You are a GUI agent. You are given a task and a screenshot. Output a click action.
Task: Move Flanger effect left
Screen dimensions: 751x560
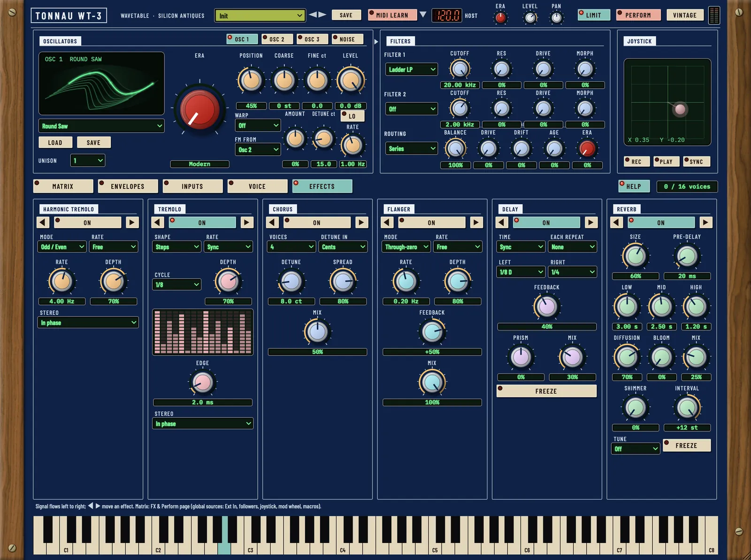pyautogui.click(x=387, y=222)
